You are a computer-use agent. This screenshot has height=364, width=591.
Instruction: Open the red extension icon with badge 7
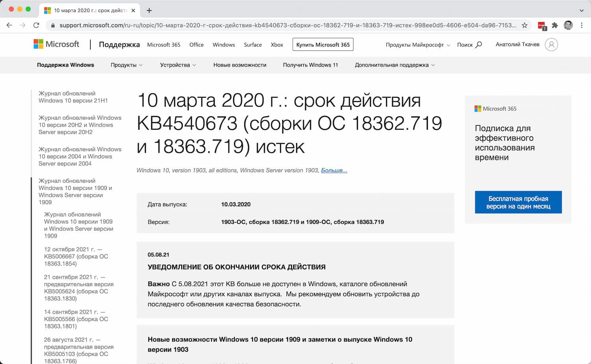click(542, 26)
